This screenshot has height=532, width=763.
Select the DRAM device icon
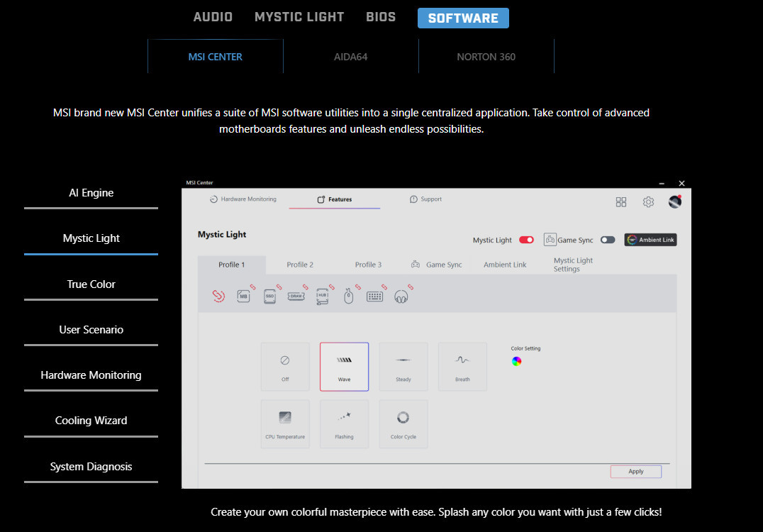[296, 296]
